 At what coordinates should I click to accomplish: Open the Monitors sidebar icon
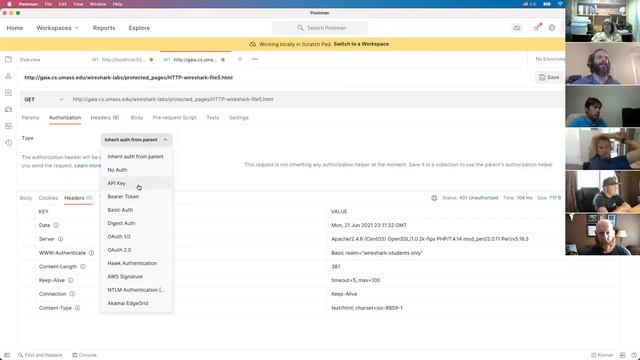tap(8, 126)
